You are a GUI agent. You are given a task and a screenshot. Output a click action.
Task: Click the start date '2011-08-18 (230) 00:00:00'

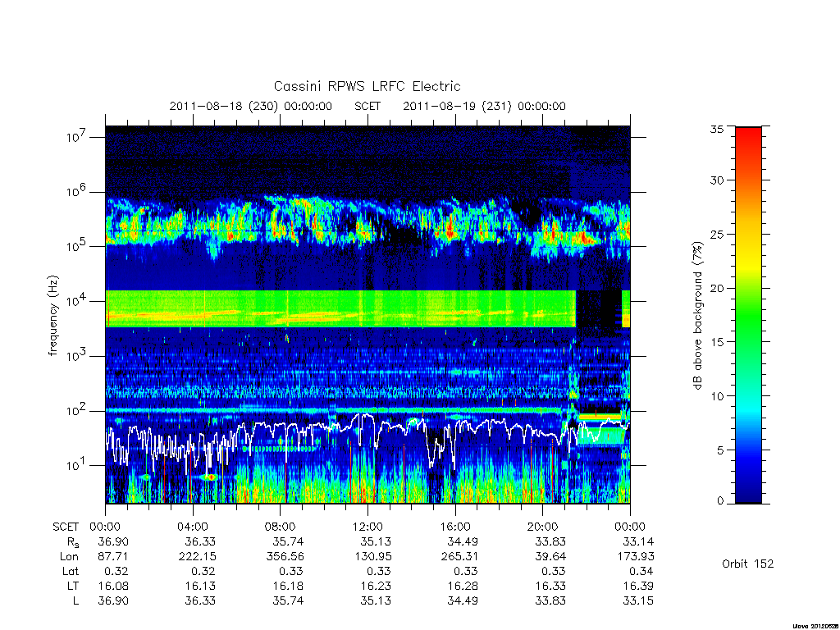(x=251, y=106)
